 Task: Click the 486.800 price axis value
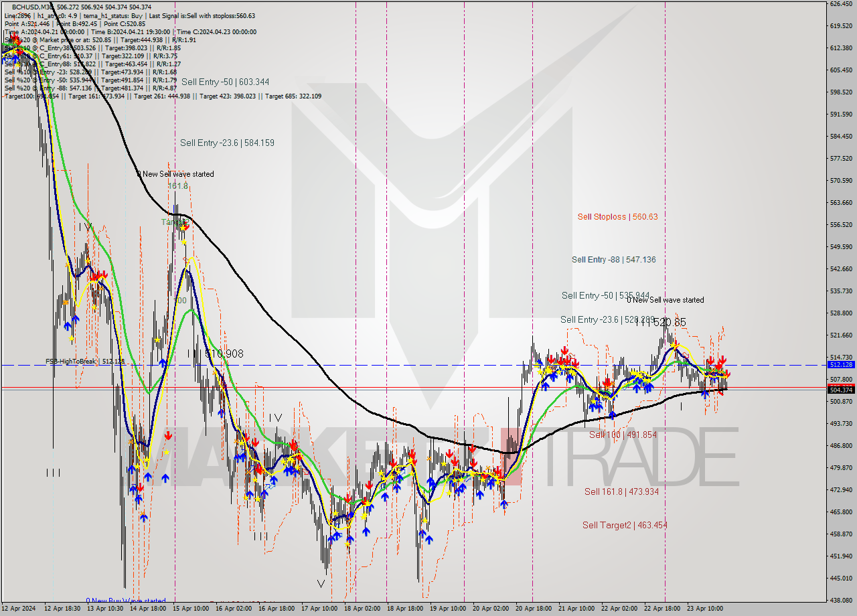(x=840, y=445)
